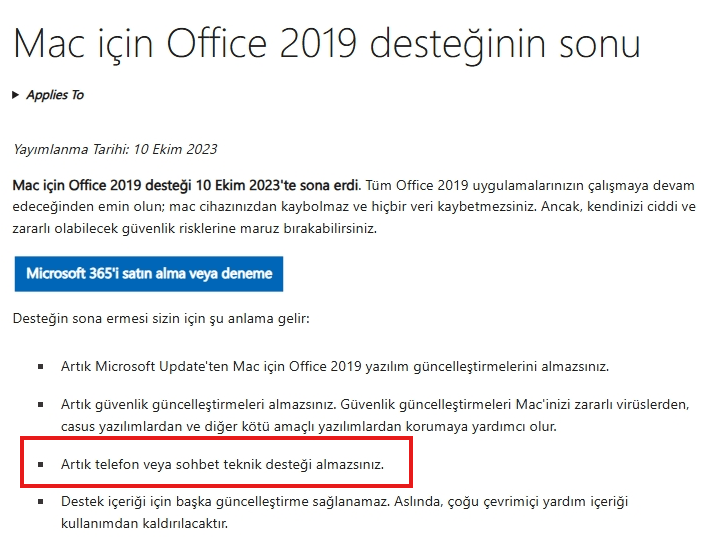Select the Yayımlanma Tarihi date line

point(115,149)
